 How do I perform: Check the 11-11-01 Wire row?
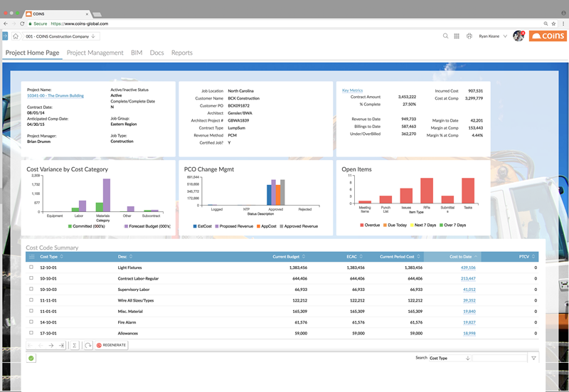pyautogui.click(x=31, y=300)
